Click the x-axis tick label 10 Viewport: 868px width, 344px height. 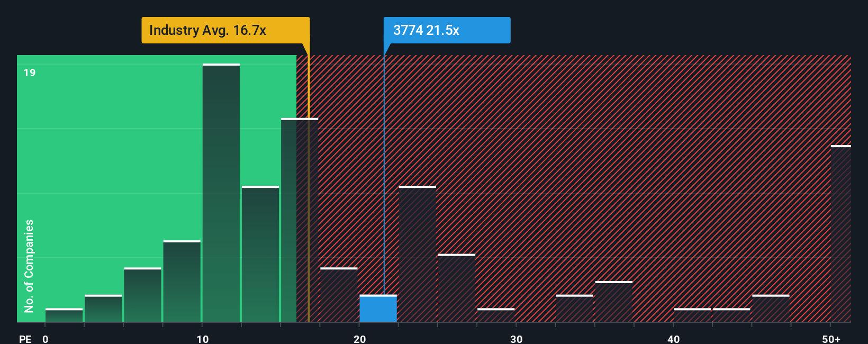pyautogui.click(x=203, y=339)
